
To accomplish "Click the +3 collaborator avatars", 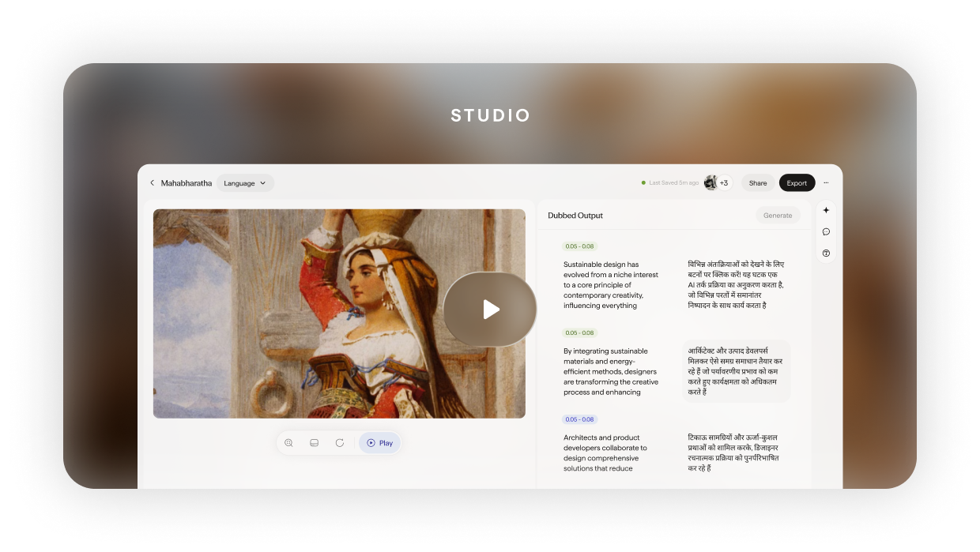I will point(724,182).
